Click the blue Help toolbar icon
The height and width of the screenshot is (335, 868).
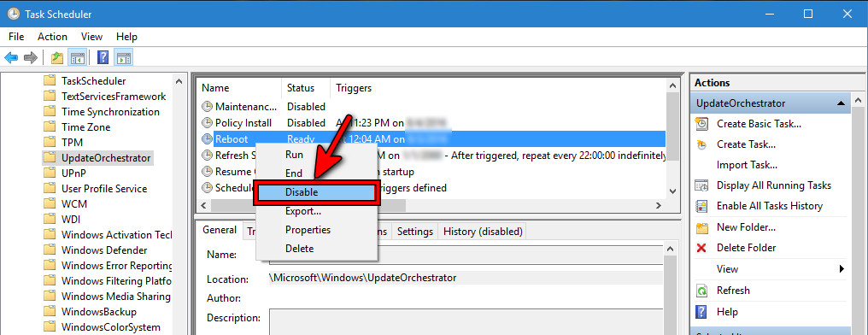coord(103,57)
